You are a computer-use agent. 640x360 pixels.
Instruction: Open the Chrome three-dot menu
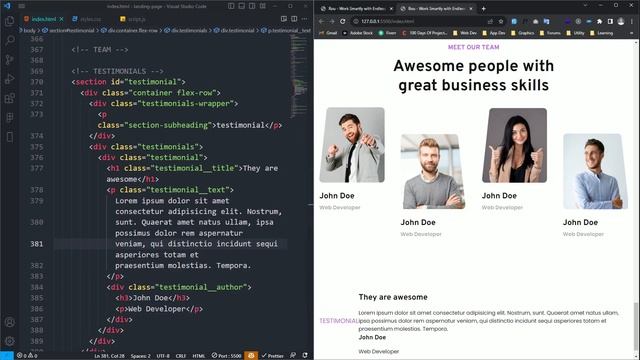(x=632, y=21)
